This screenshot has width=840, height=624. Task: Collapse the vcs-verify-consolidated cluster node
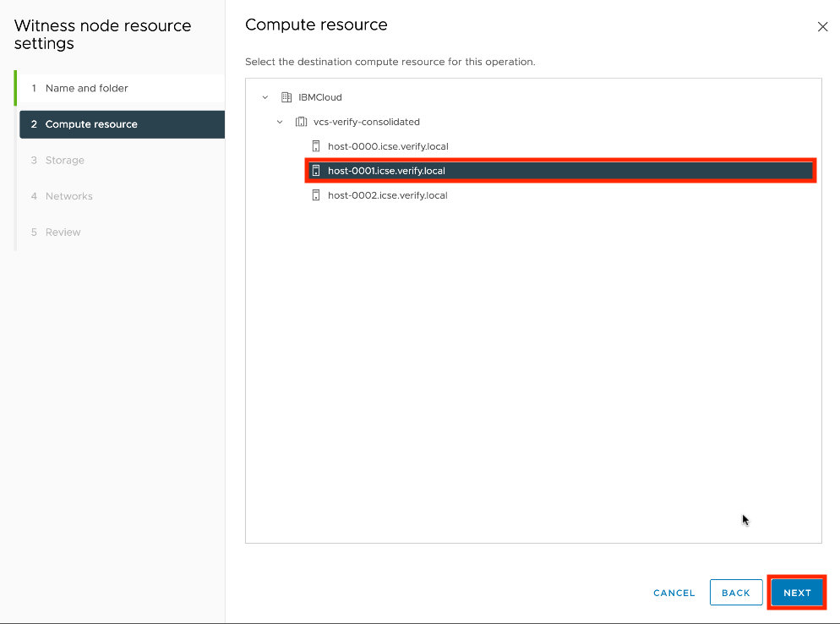click(280, 122)
